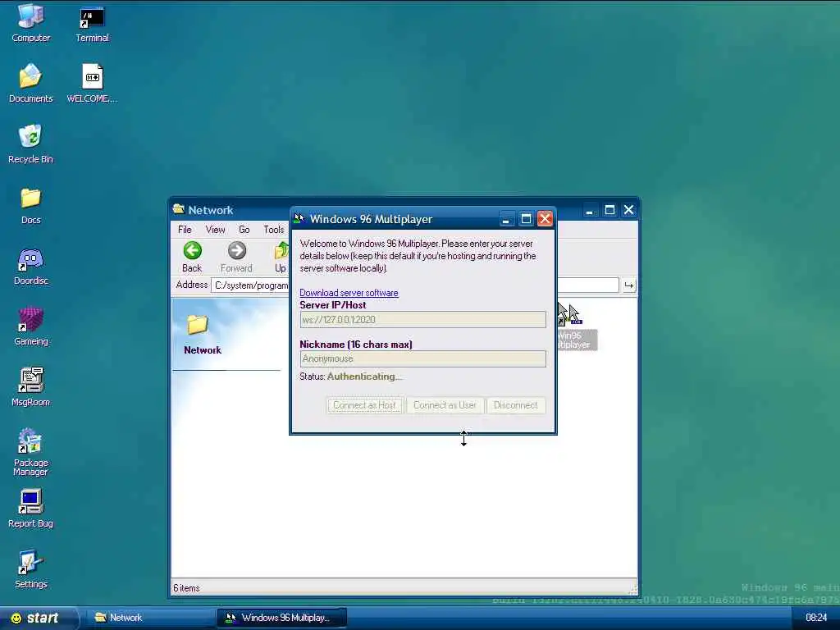Close the Windows 96 Multiplayer dialog

545,219
